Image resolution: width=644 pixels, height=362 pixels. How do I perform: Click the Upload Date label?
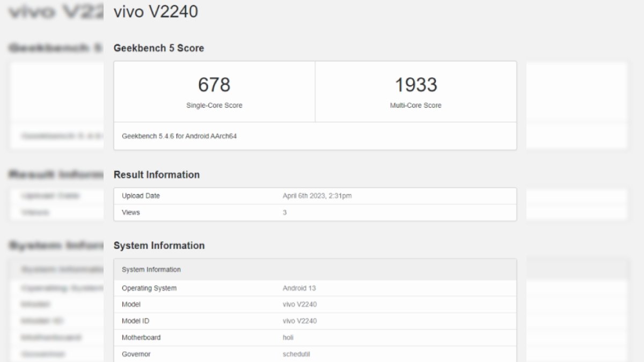click(141, 196)
